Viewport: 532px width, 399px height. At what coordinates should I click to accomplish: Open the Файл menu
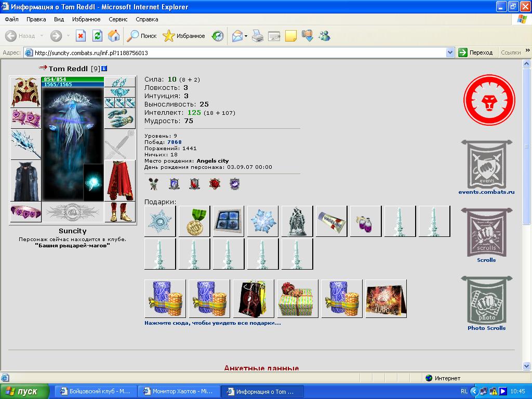pos(11,19)
